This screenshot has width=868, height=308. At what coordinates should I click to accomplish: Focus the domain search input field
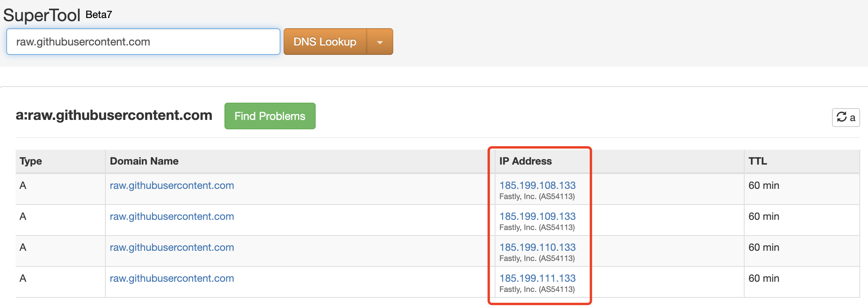pos(143,42)
